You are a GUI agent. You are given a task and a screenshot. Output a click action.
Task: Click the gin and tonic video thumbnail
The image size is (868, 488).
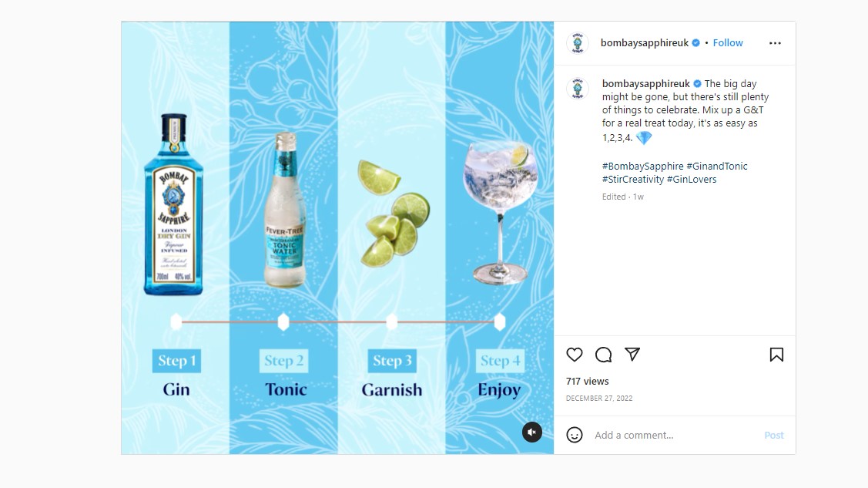pos(337,238)
